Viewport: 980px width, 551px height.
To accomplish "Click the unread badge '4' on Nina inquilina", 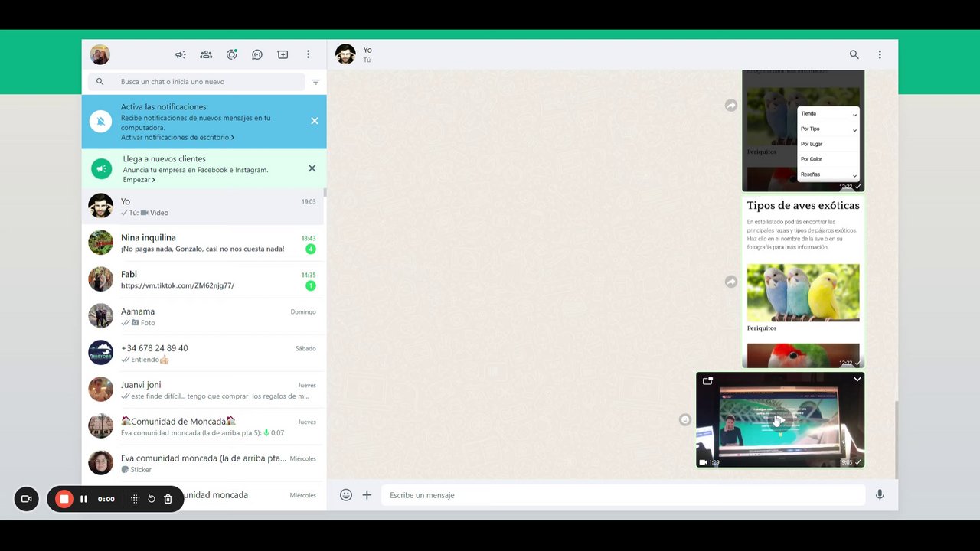I will (x=310, y=249).
